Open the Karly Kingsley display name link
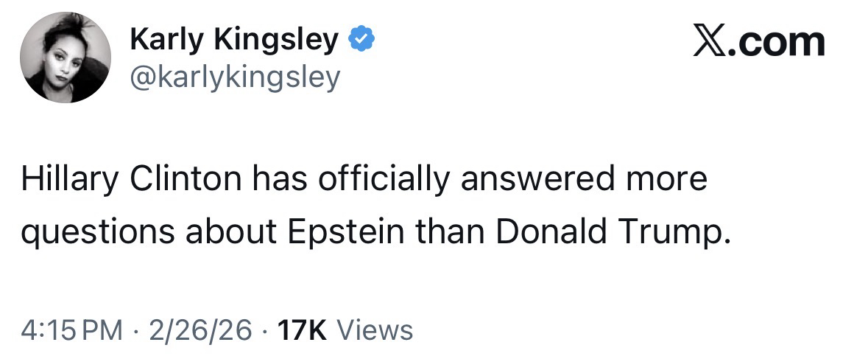The width and height of the screenshot is (868, 359). [x=234, y=40]
